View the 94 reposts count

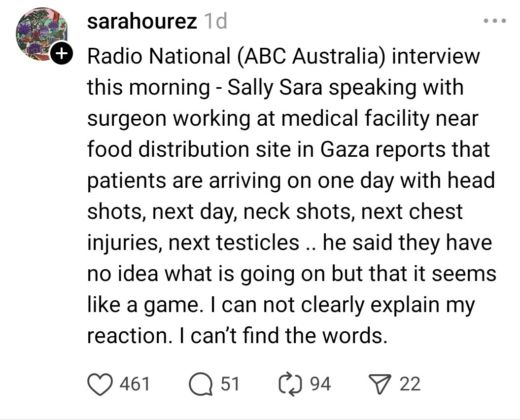point(320,384)
